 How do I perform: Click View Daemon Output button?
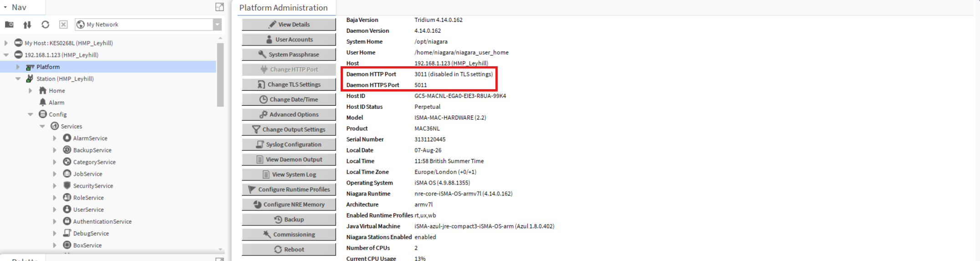289,160
